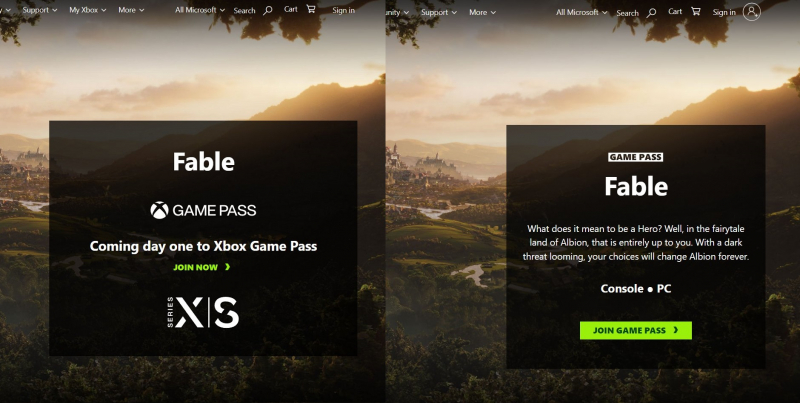Expand the My Xbox dropdown menu

click(88, 10)
